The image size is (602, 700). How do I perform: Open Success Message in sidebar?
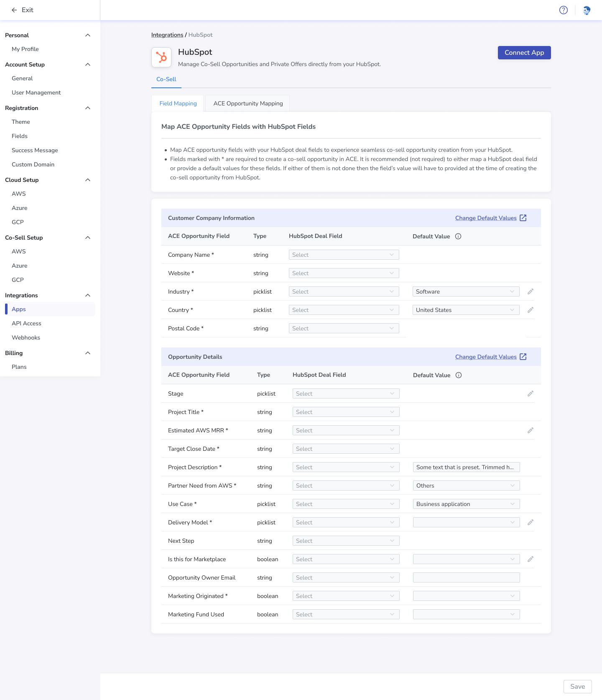(x=35, y=150)
